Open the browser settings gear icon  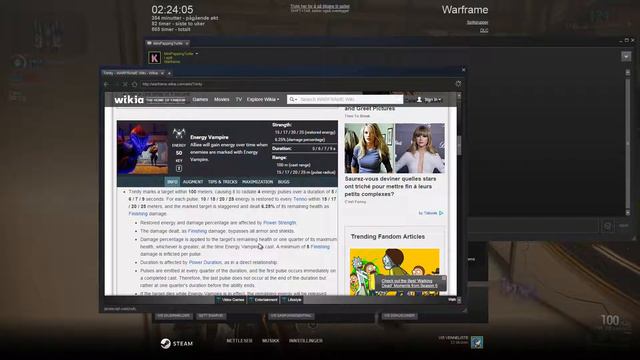(458, 84)
